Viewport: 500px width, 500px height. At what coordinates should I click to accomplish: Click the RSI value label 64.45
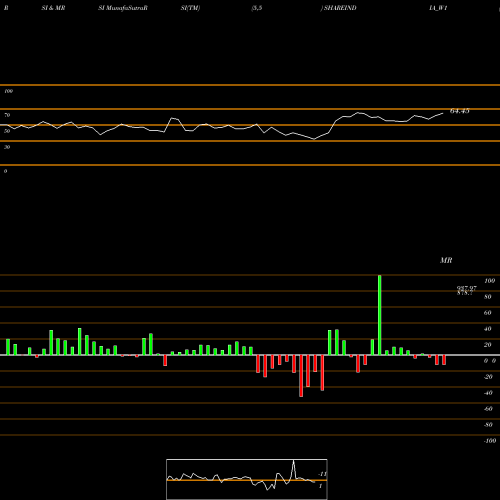coord(459,111)
